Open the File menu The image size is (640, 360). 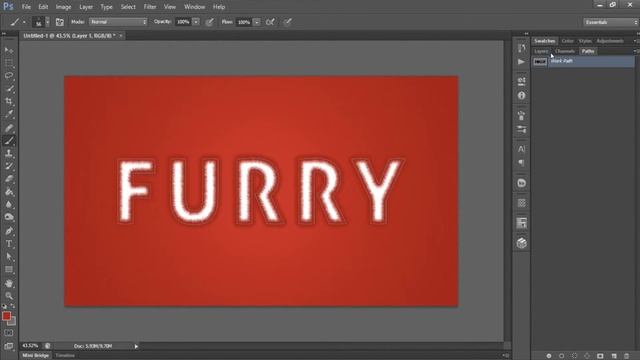(26, 7)
